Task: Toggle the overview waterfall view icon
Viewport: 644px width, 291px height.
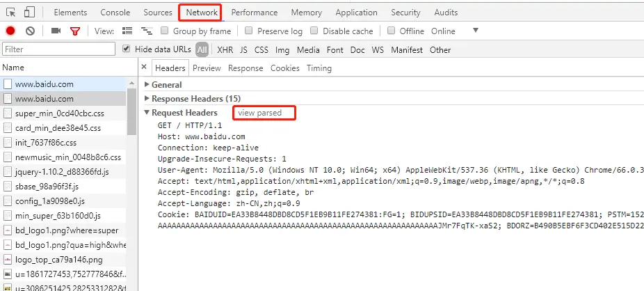Action: (147, 31)
